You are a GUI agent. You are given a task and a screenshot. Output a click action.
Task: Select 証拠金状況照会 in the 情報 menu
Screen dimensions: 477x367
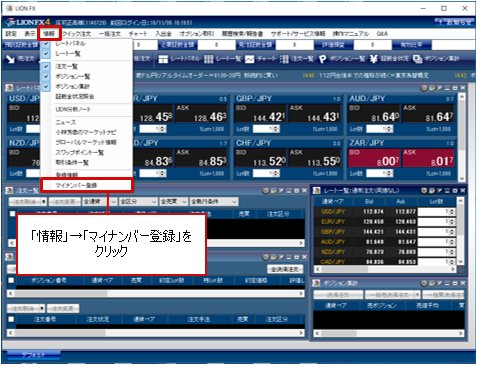point(86,97)
